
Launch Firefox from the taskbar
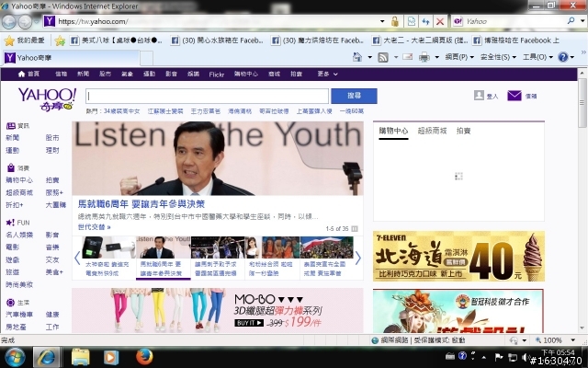[x=144, y=356]
